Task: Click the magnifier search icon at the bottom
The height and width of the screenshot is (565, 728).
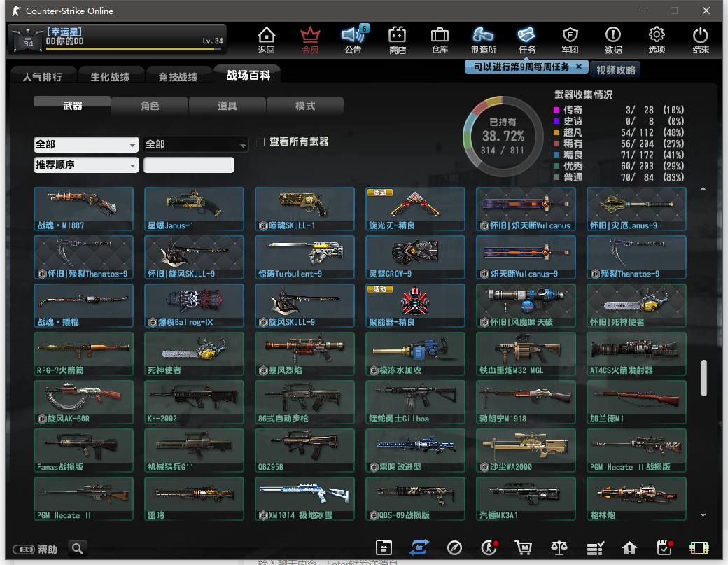Action: coord(78,549)
